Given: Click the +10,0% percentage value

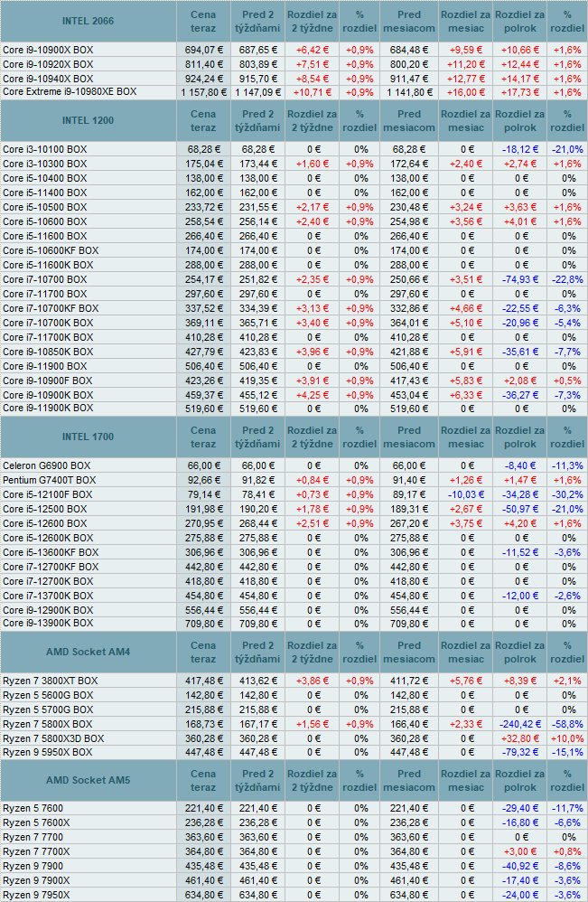Looking at the screenshot, I should tap(567, 738).
